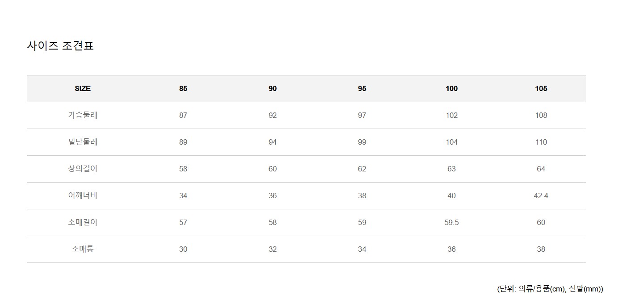Click the 가슴둘레 value 108 cell
Viewport: 644px width, 308px height.
541,115
